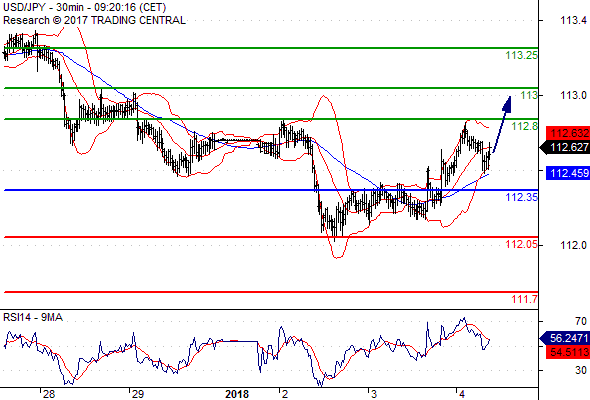Click the blue 112.35 pivot label
Image resolution: width=590 pixels, height=400 pixels.
tap(522, 197)
